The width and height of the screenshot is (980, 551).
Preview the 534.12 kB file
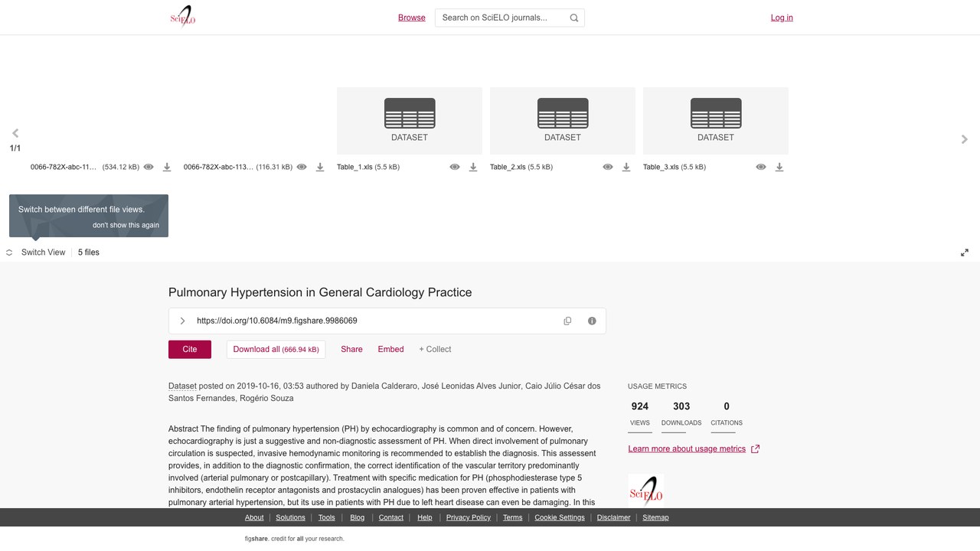tap(149, 167)
